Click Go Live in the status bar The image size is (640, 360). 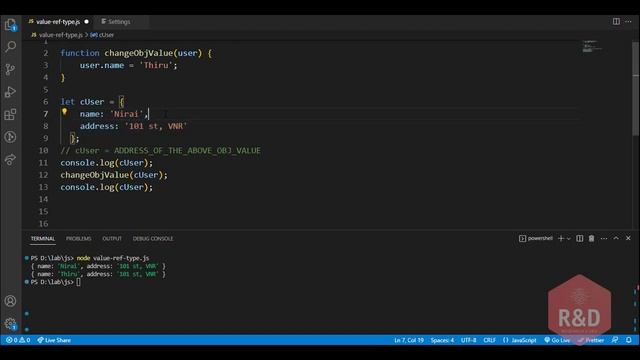click(x=557, y=340)
